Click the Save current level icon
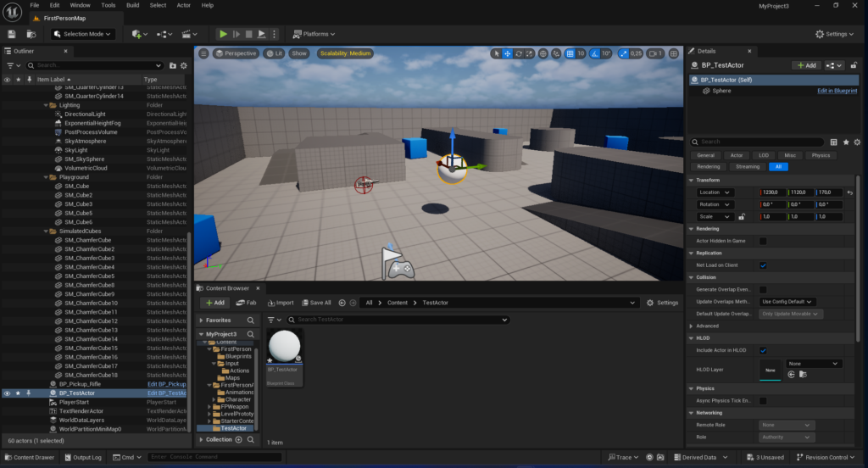 (12, 34)
